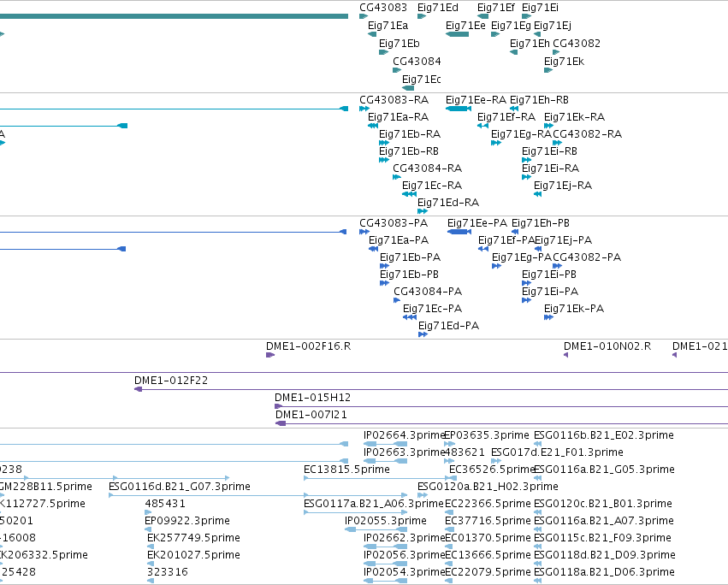Click the Eig71Ef gene label
728x585 pixels.
click(x=496, y=8)
